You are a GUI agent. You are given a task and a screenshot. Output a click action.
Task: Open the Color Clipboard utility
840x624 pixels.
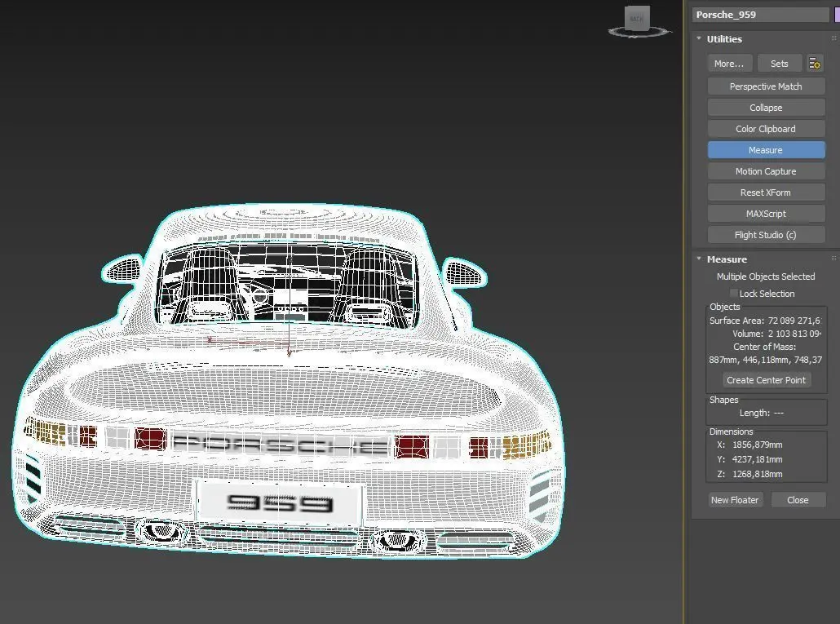click(766, 129)
